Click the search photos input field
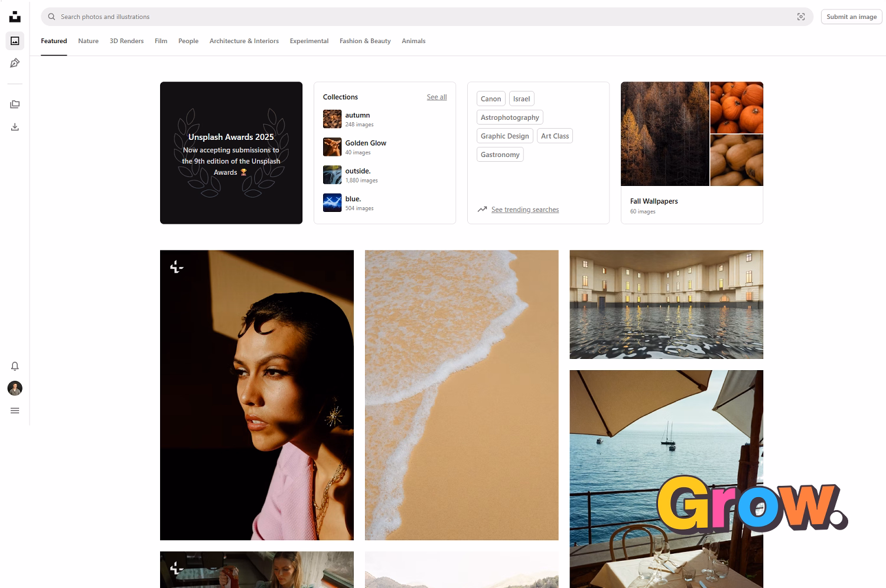This screenshot has width=886, height=588. (413, 17)
